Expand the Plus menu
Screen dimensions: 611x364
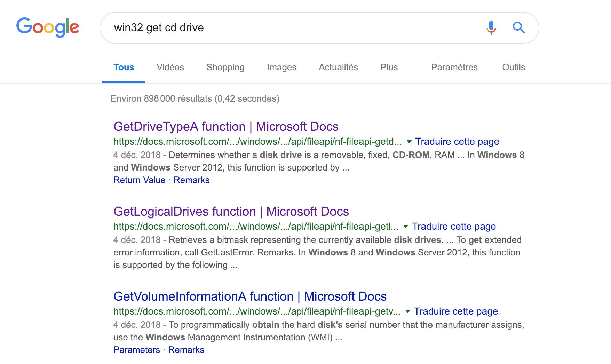(389, 67)
